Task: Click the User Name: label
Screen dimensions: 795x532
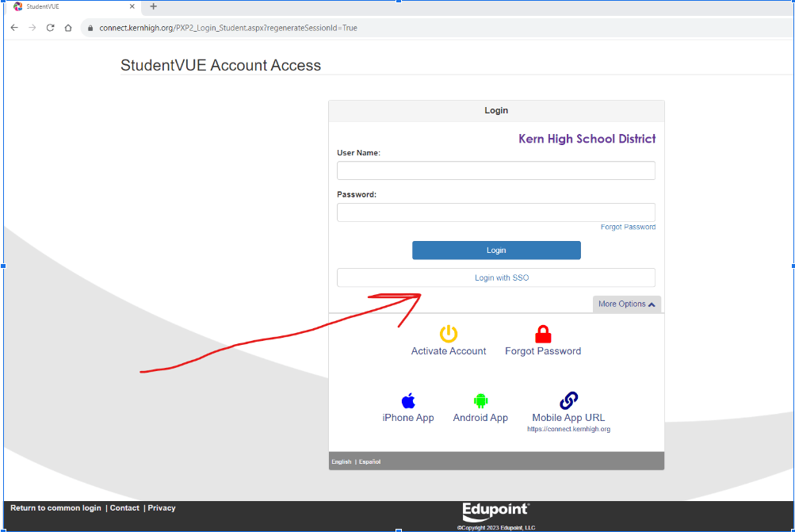Action: (358, 153)
